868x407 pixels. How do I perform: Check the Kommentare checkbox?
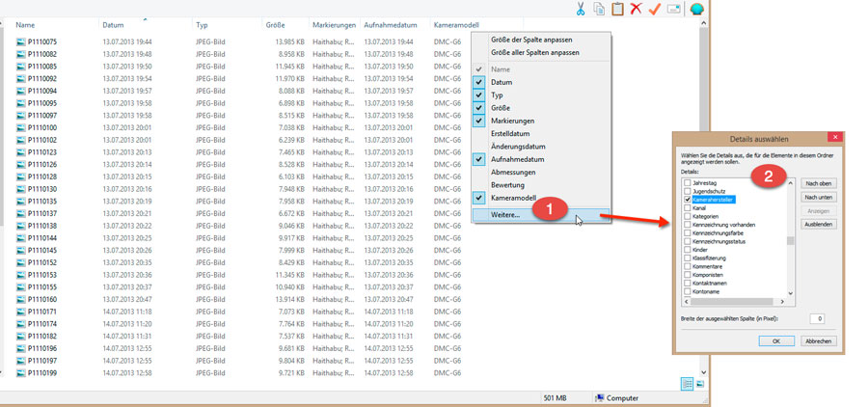point(688,266)
